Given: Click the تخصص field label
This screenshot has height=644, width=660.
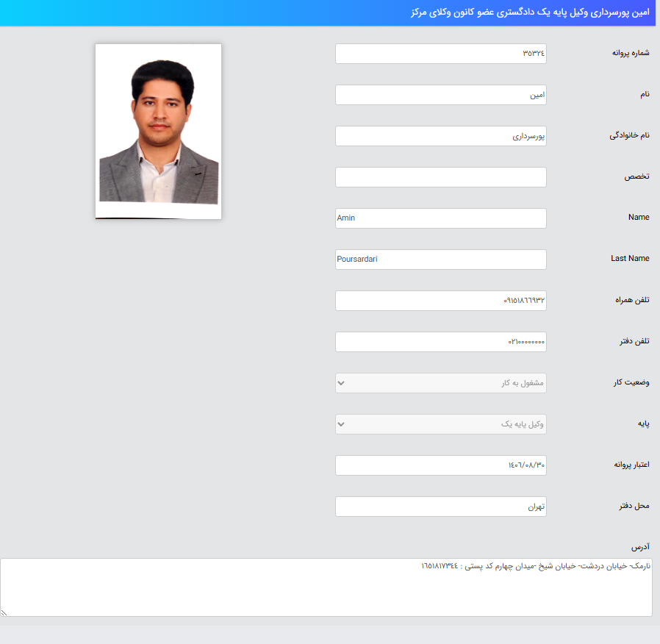Looking at the screenshot, I should (636, 176).
